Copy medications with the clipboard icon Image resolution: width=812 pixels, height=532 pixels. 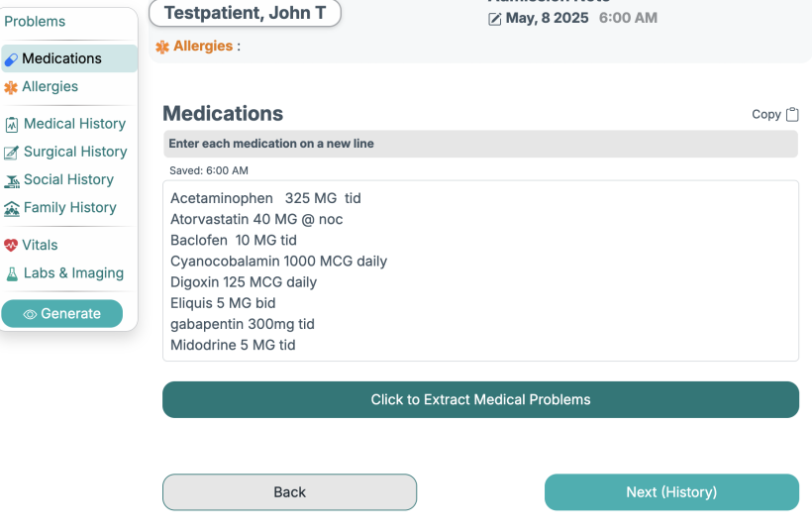click(792, 115)
